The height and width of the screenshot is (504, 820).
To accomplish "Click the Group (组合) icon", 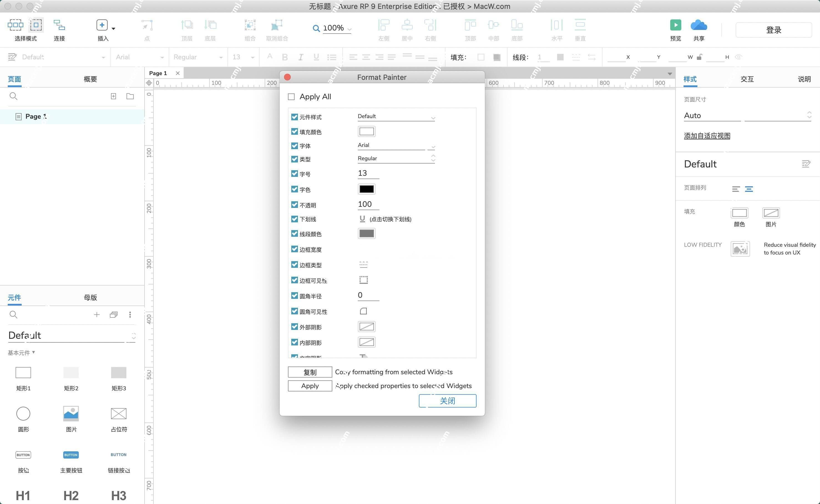I will (x=250, y=25).
